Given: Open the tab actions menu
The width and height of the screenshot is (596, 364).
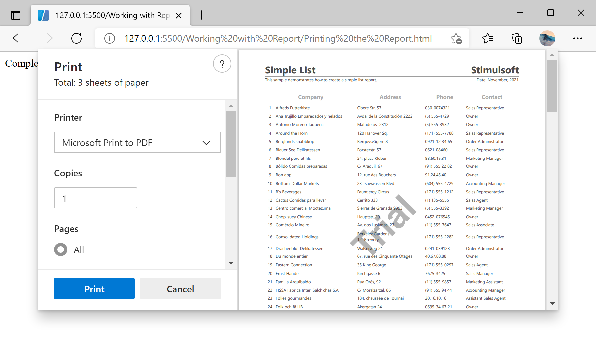Looking at the screenshot, I should coord(15,15).
